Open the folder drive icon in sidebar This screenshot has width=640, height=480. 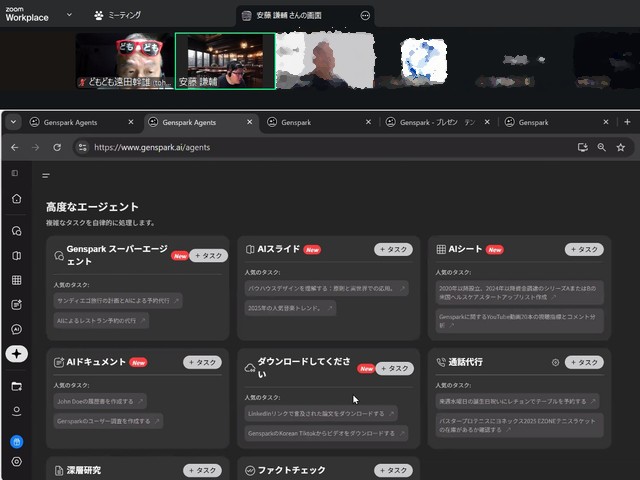pyautogui.click(x=16, y=386)
